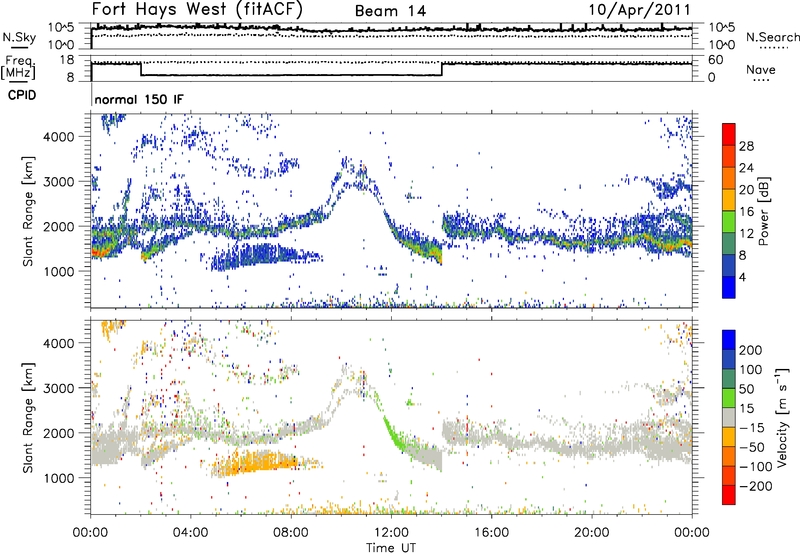Click the 'Fort Hays West (fitACF)' plot title
The height and width of the screenshot is (554, 800).
(197, 9)
